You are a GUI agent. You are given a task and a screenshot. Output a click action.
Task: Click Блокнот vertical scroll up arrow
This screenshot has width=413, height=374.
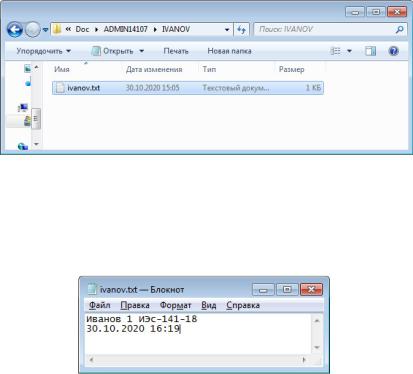coord(317,320)
